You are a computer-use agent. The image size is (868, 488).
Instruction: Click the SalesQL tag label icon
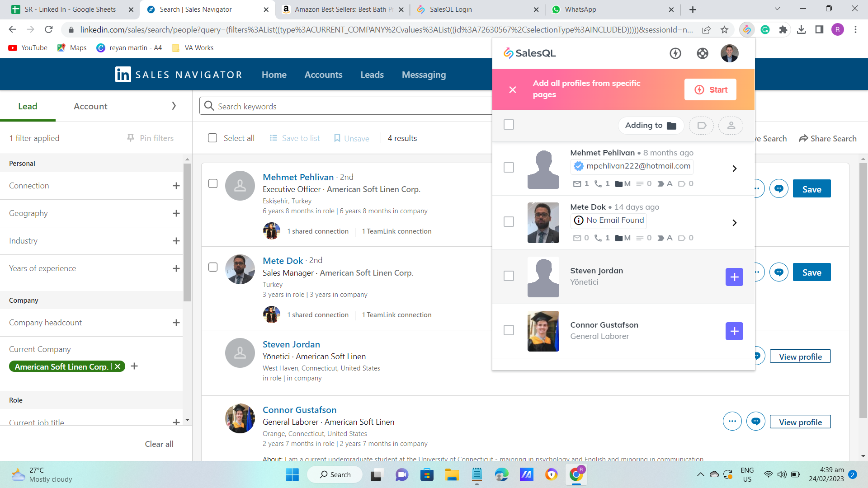coord(701,126)
